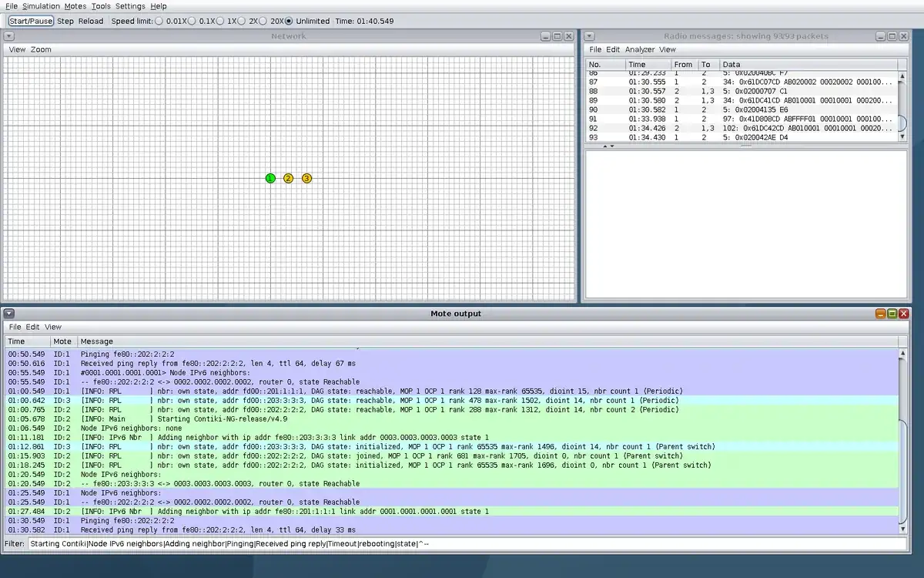
Task: Select yellow mote node 2 in Network
Action: pyautogui.click(x=289, y=178)
